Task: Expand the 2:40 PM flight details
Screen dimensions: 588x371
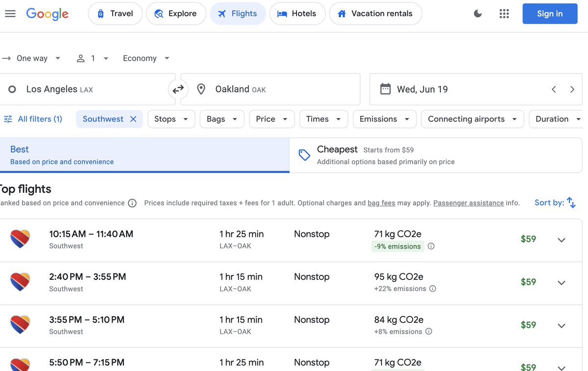Action: (x=562, y=283)
